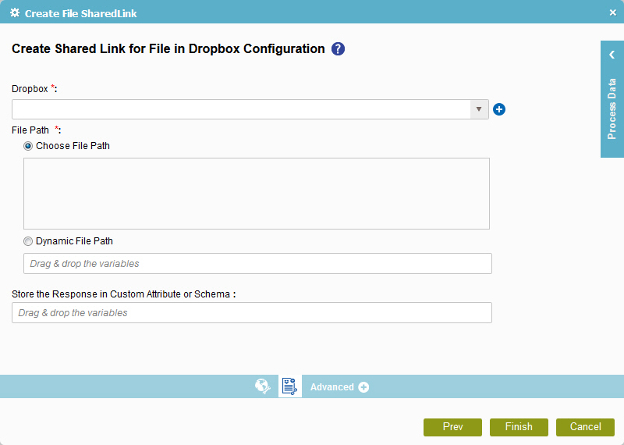624x445 pixels.
Task: Click the Finish button
Action: tap(519, 427)
